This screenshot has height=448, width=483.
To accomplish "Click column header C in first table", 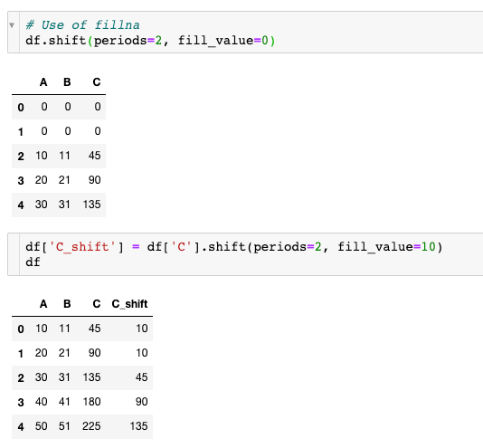I will (x=97, y=82).
